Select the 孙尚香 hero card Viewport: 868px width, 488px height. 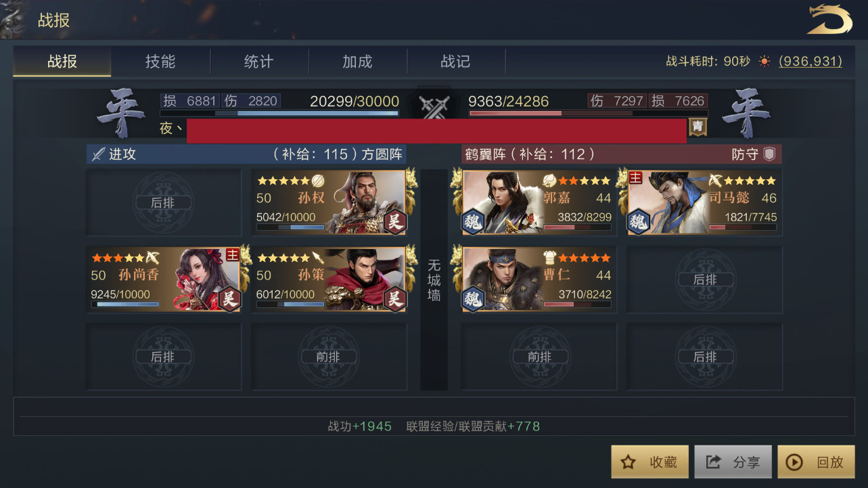point(164,279)
